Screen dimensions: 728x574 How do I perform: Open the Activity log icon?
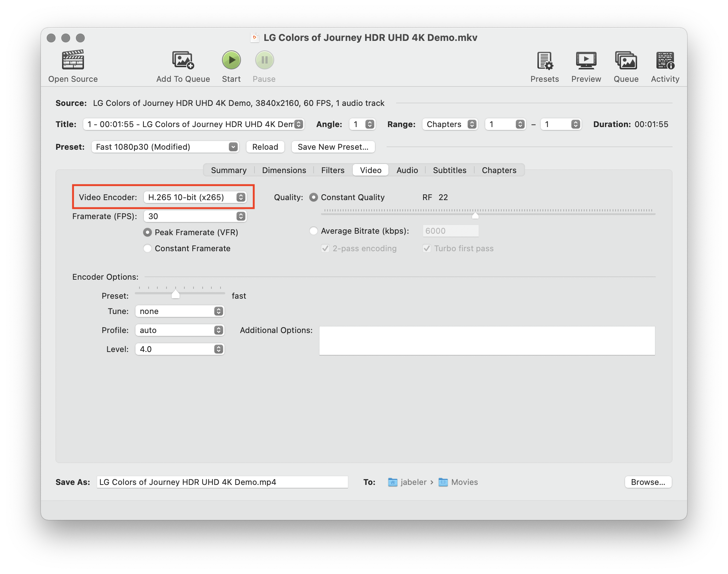665,61
